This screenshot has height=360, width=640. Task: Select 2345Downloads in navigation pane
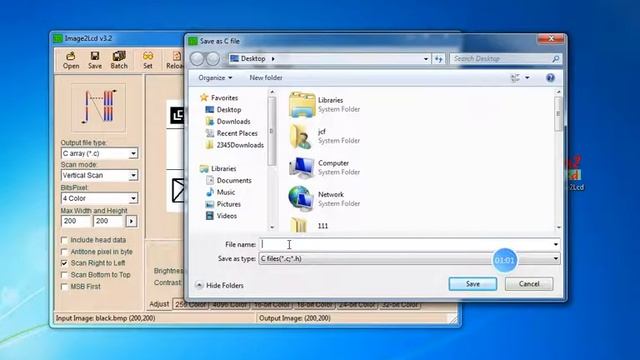pos(240,145)
